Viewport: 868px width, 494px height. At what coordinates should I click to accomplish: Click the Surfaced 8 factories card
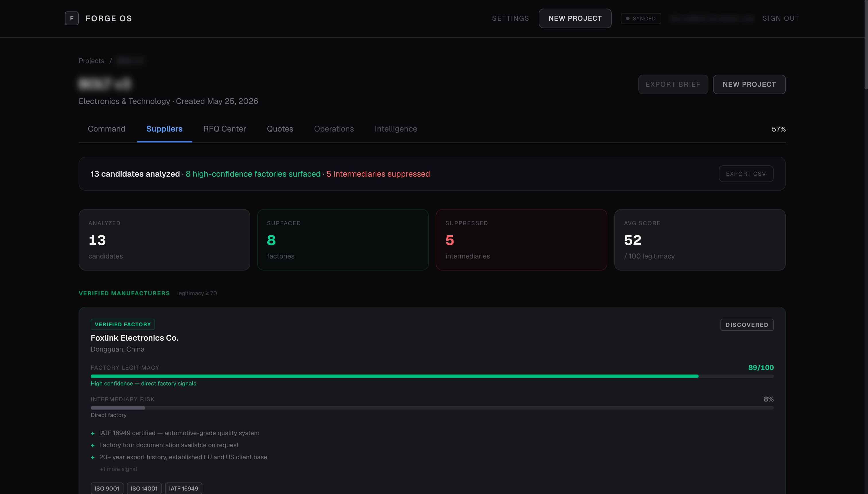[x=342, y=240]
